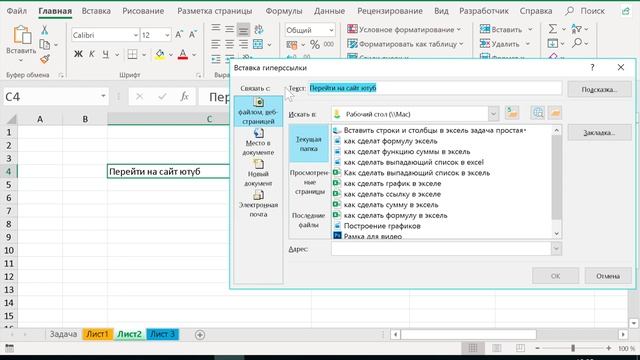Viewport: 640px width, 360px height.
Task: Apply the yellow fill color bucket
Action: (x=160, y=54)
